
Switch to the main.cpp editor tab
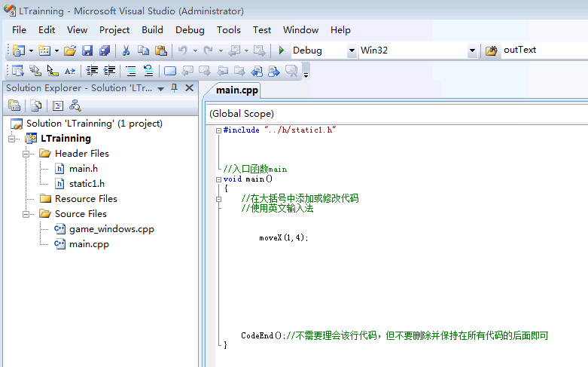click(237, 90)
